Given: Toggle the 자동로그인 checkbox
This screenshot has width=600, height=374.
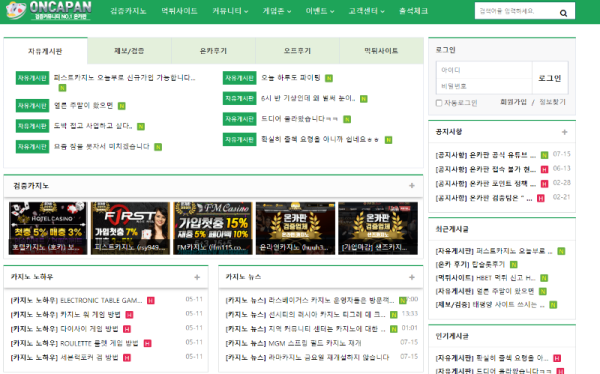Looking at the screenshot, I should coord(439,103).
